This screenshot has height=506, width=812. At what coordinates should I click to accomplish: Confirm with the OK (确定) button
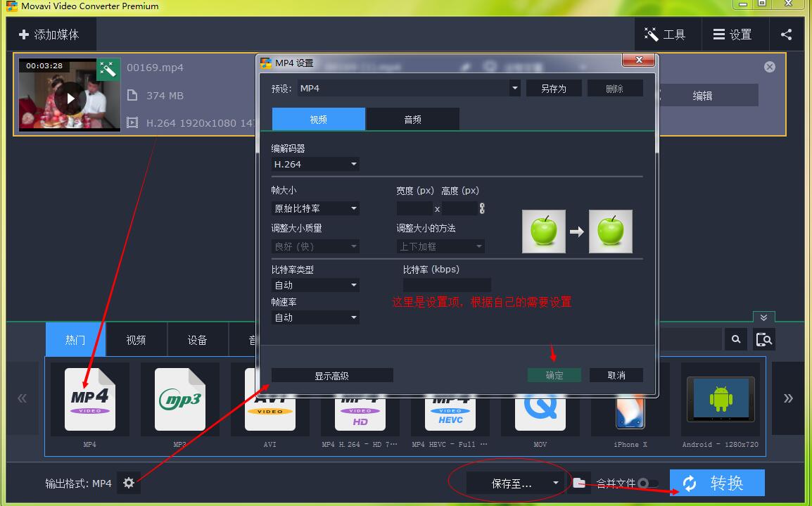554,375
